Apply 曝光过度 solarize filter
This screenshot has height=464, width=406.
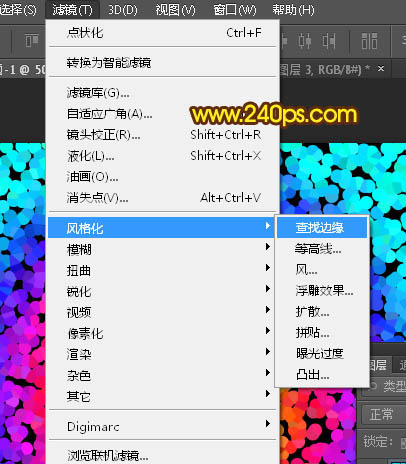point(322,354)
